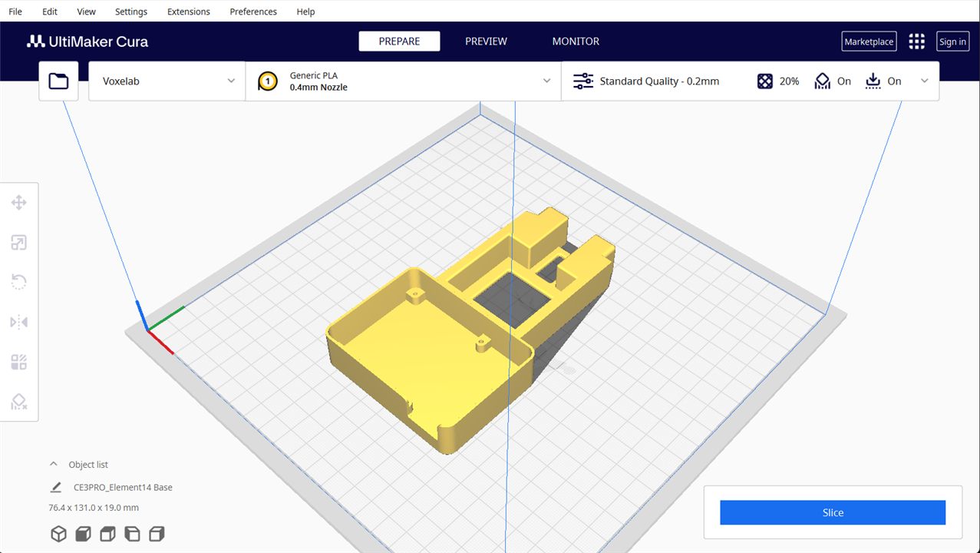Click the Sign in button

(952, 41)
